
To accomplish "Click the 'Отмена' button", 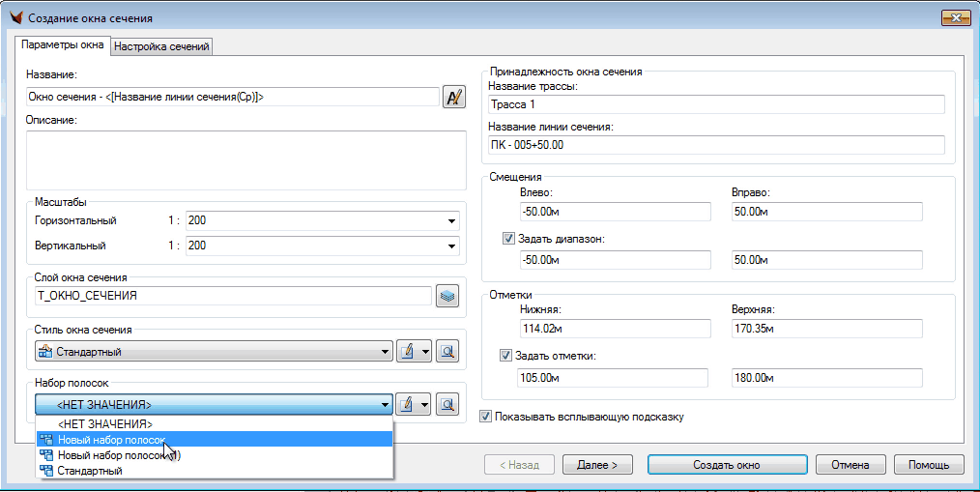I will [x=850, y=465].
